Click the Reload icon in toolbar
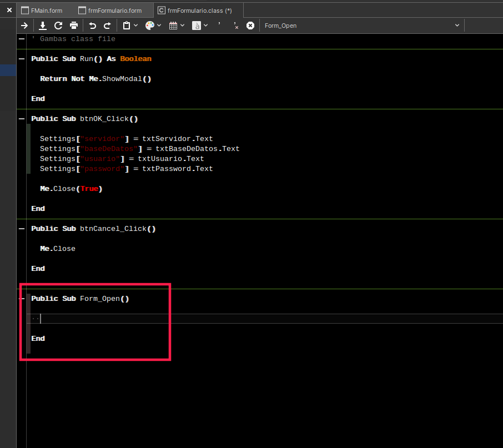This screenshot has height=448, width=503. click(58, 26)
